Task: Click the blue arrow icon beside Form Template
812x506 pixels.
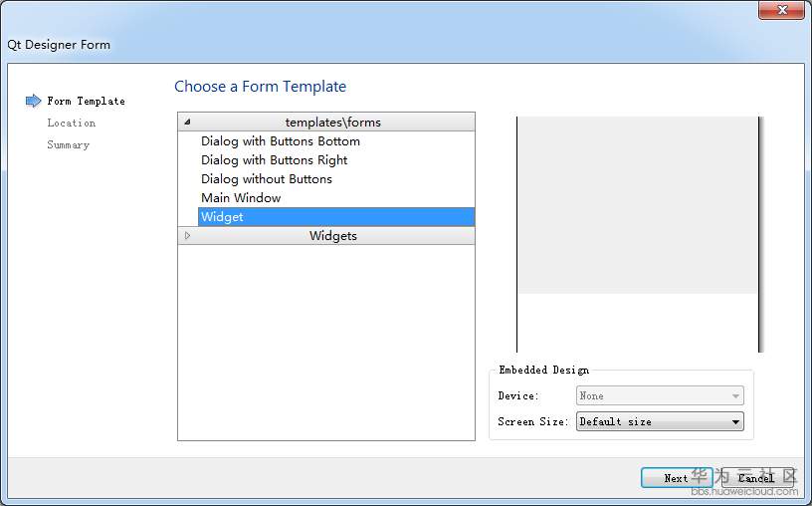Action: [33, 101]
